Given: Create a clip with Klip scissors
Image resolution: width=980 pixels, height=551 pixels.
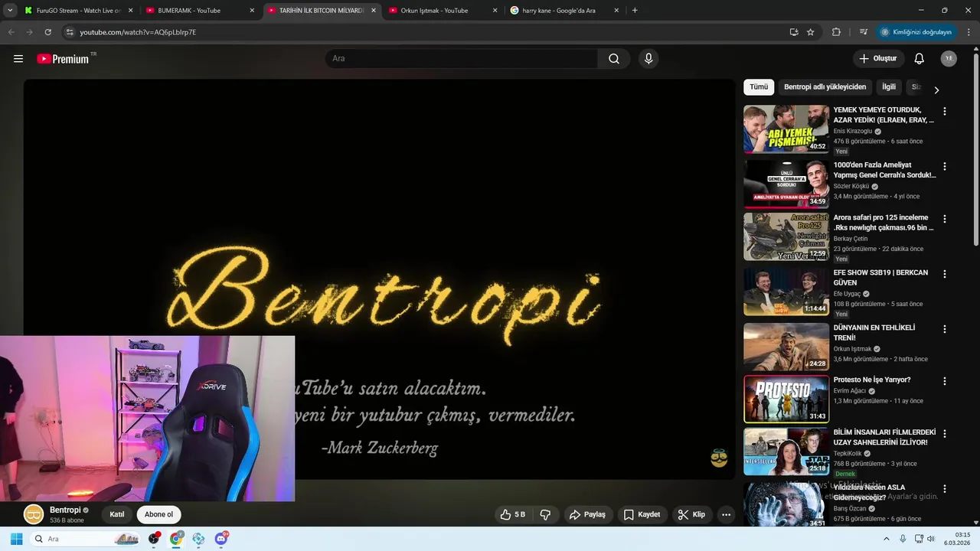Looking at the screenshot, I should tap(691, 515).
